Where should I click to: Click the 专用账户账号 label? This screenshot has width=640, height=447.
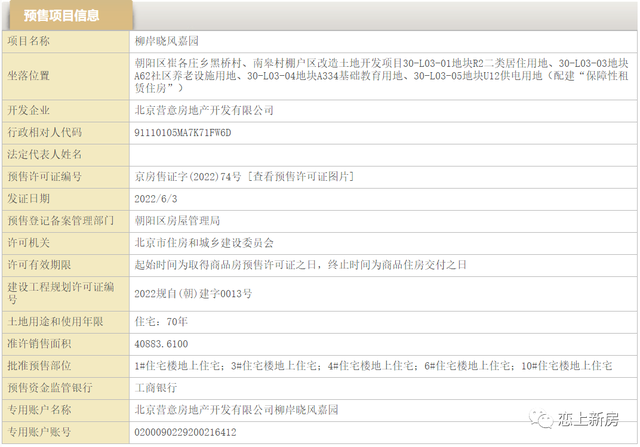[39, 431]
